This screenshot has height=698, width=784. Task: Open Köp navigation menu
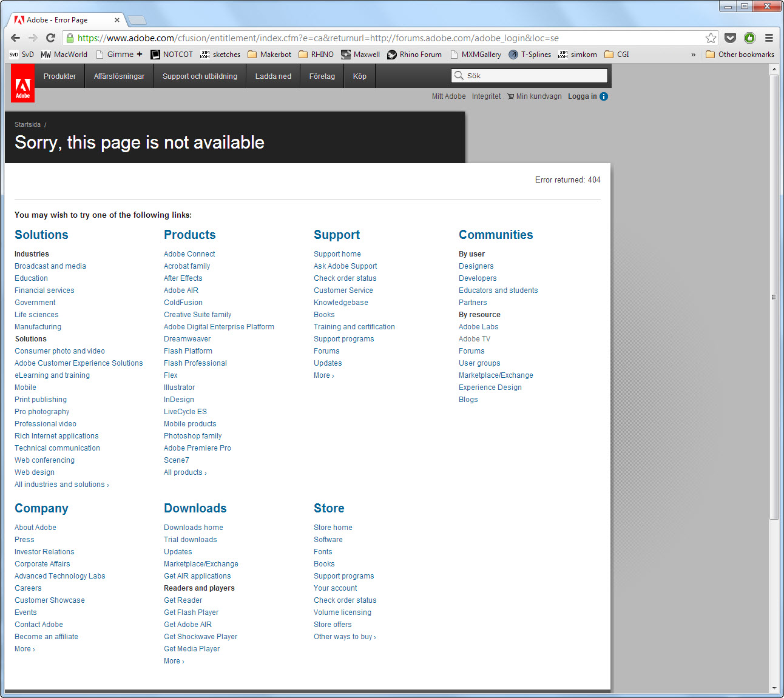360,76
